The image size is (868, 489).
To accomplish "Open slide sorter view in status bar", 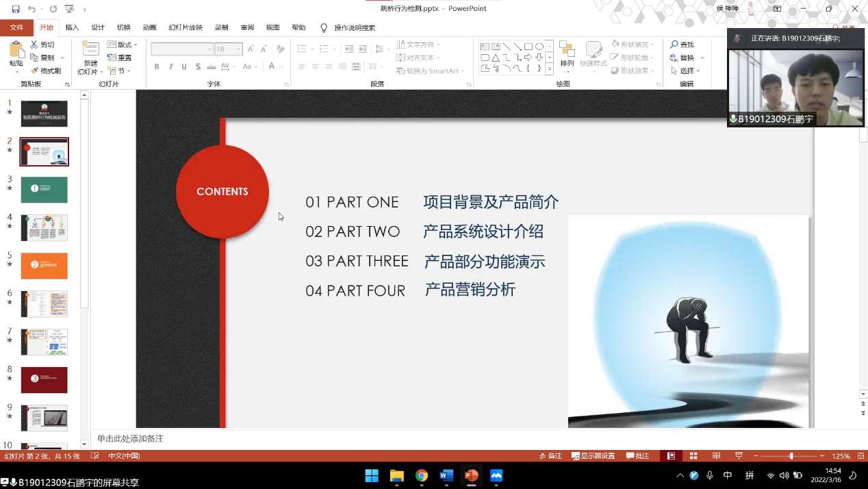I will click(693, 456).
